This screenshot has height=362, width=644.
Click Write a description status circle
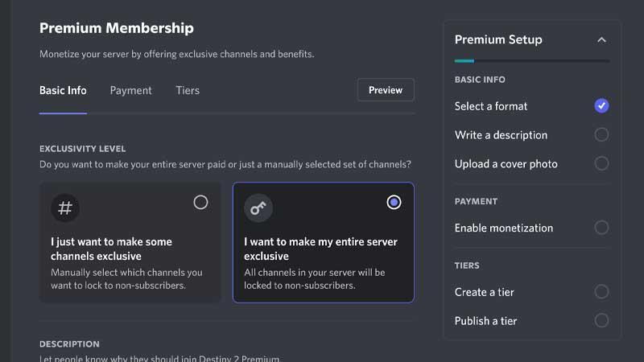pyautogui.click(x=601, y=134)
